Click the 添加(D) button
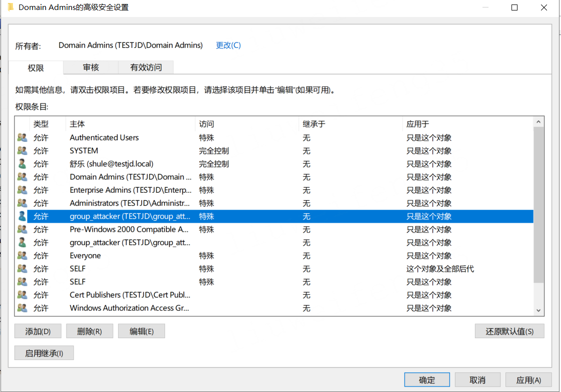 (x=38, y=331)
